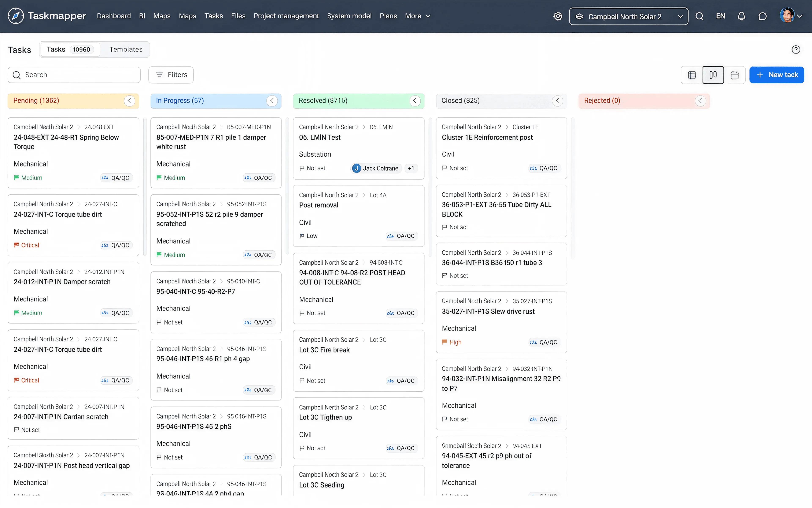Click Jack Coltrane assignee avatar
Viewport: 812px width, 508px height.
(x=356, y=168)
